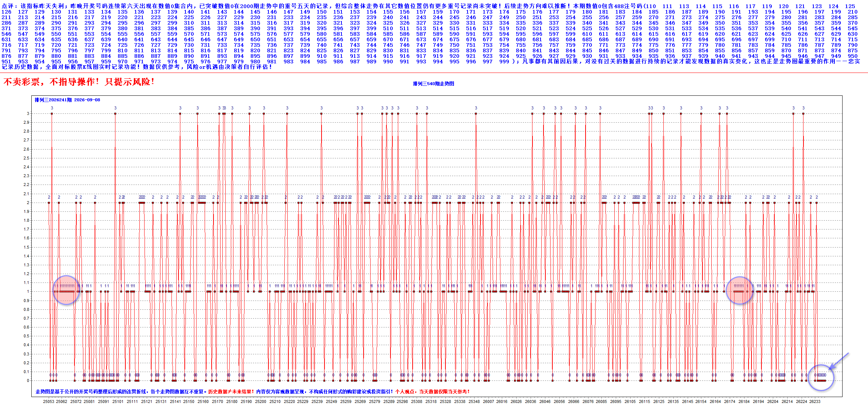Click y-axis label 2.9
The image size is (868, 414).
(x=26, y=122)
